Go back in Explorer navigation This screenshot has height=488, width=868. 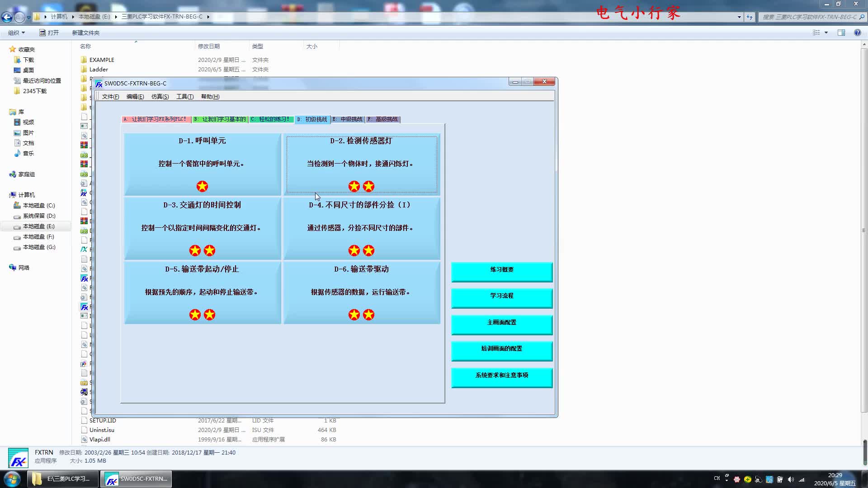7,17
